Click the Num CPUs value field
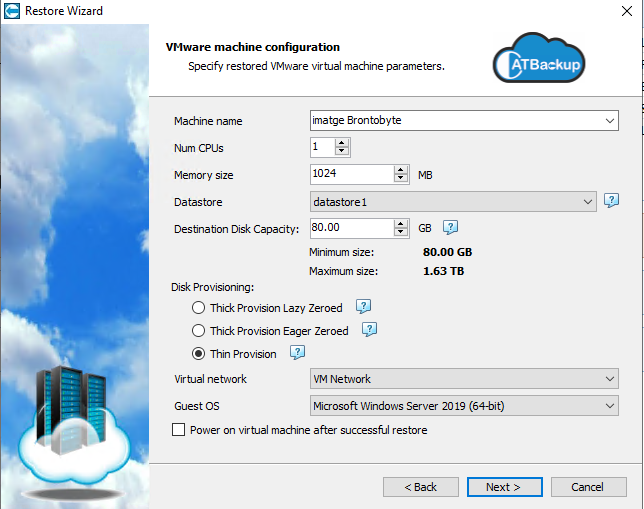Viewport: 644px width, 509px height. [323, 147]
